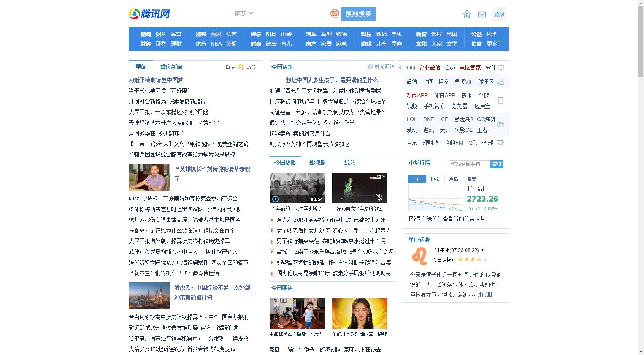Click the Shanghai skyline news thumbnail
The width and height of the screenshot is (644, 355).
pos(149,296)
